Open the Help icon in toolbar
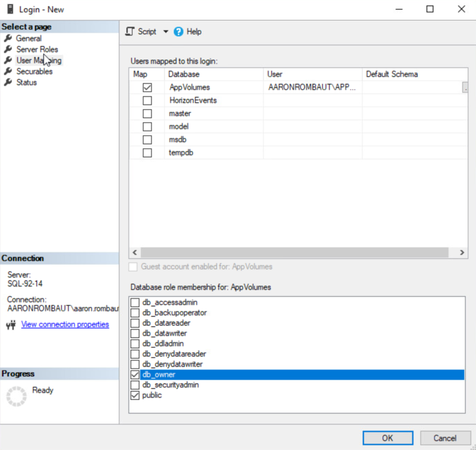Viewport: 476px width, 450px height. [x=178, y=32]
